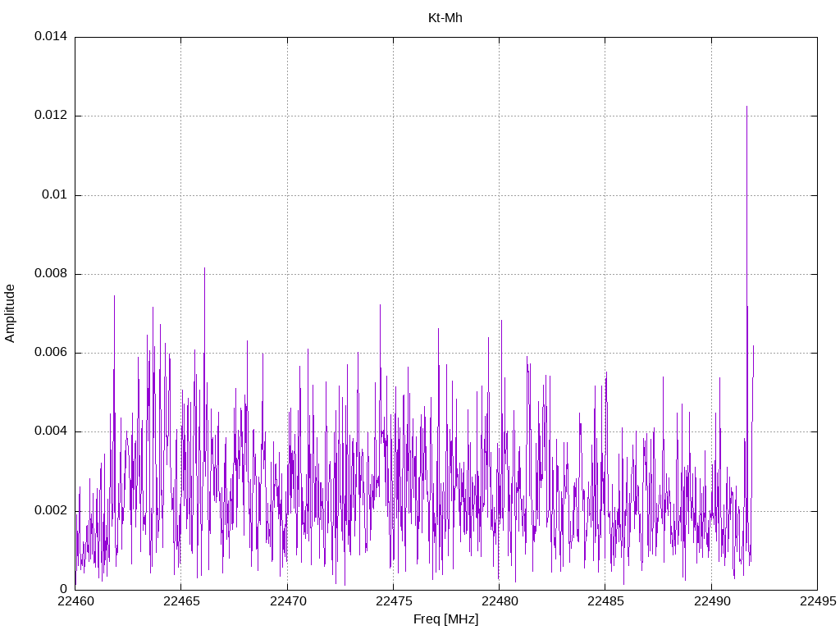Select the 22495 x-axis tick label
This screenshot has height=630, width=840.
817,602
